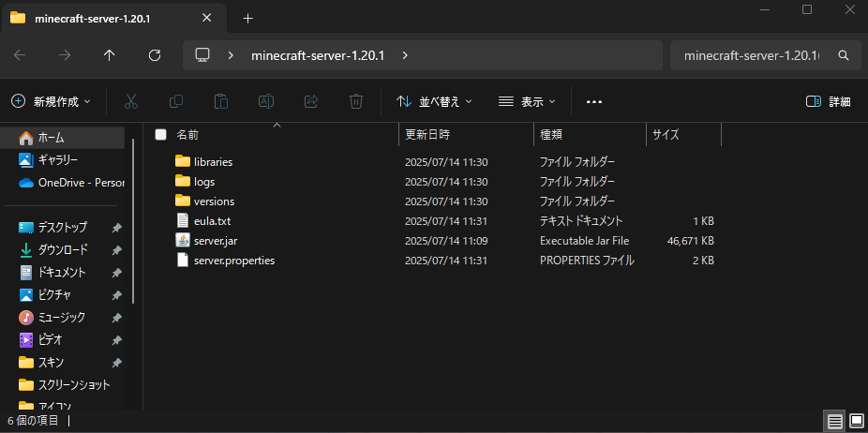Viewport: 868px width, 433px height.
Task: Toggle the select-all checkbox in header
Action: click(160, 135)
